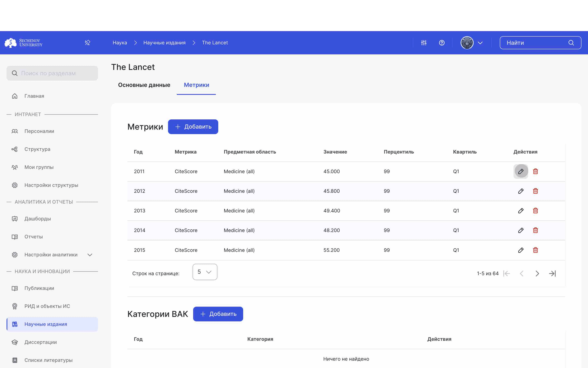This screenshot has height=368, width=588.
Task: Open rows-per-page dropdown showing 5
Action: coord(205,272)
